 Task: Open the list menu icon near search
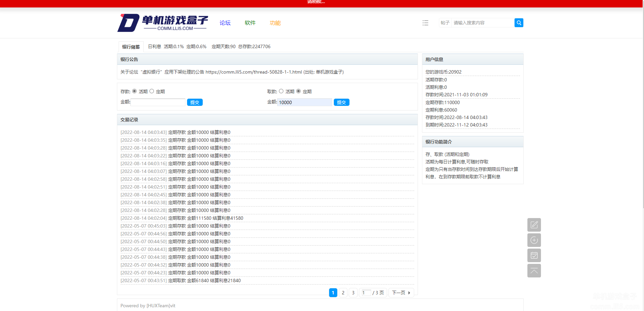pos(425,23)
